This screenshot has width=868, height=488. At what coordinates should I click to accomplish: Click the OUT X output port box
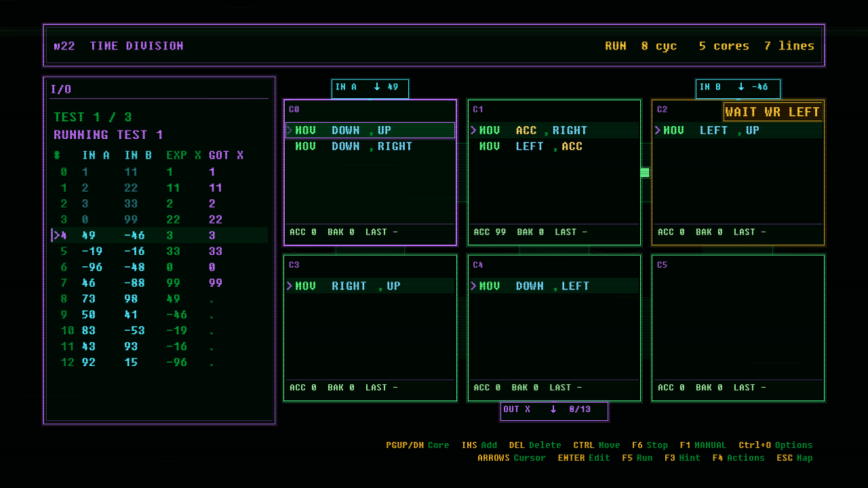click(554, 411)
